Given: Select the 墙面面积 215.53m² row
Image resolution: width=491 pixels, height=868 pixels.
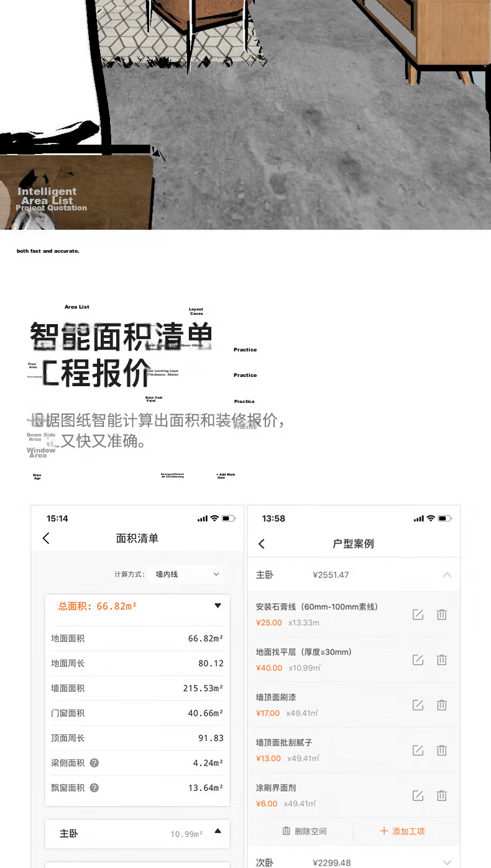Looking at the screenshot, I should pyautogui.click(x=137, y=688).
